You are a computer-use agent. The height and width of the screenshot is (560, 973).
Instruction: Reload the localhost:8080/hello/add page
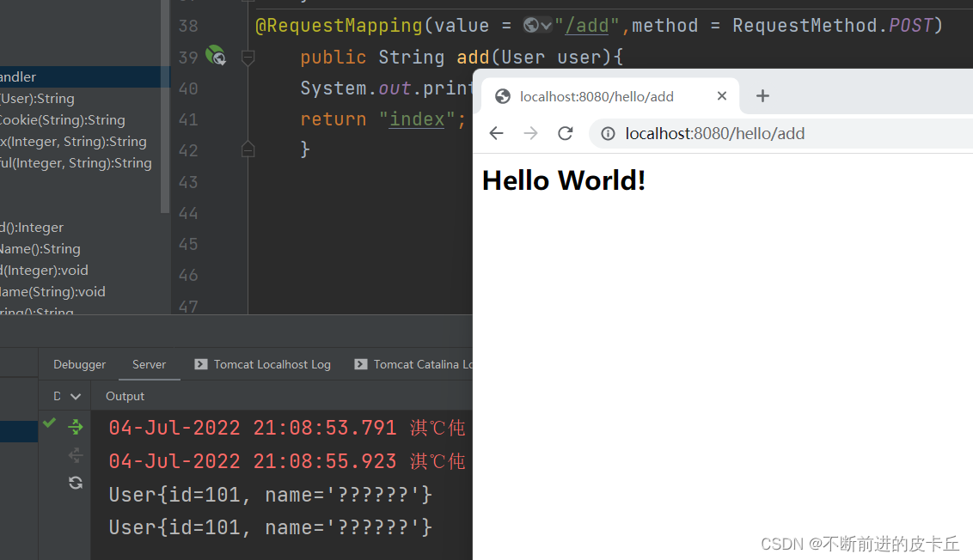point(566,133)
